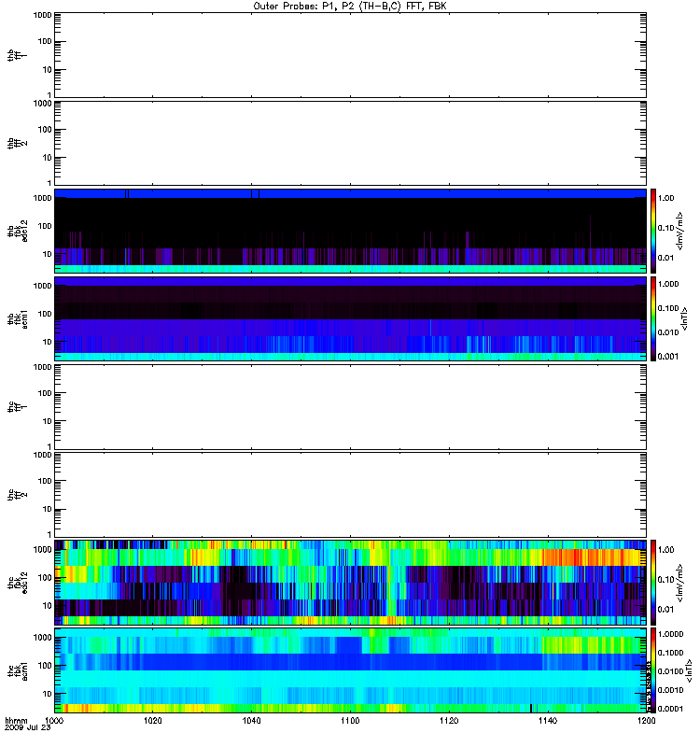Viewport: 700px width, 747px height.
Task: Click the 1020 time axis label
Action: coord(153,720)
